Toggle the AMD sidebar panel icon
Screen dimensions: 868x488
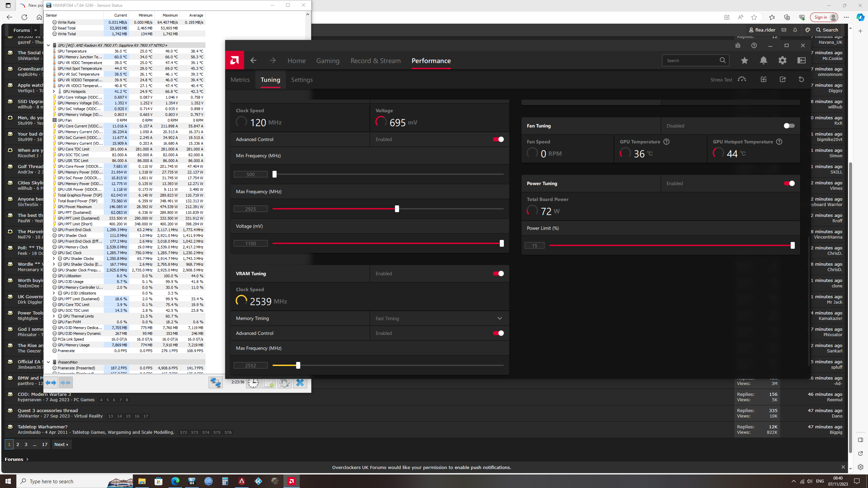point(802,60)
